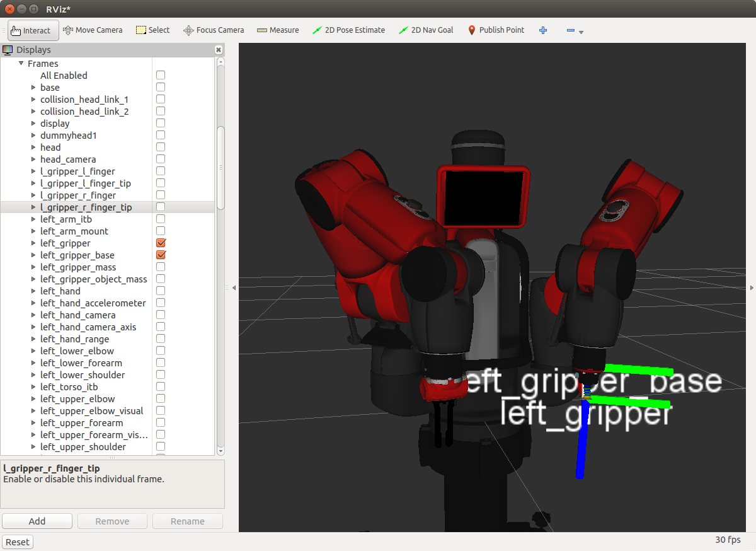Click the blue plus add-tool icon
The image size is (756, 551).
pos(543,30)
